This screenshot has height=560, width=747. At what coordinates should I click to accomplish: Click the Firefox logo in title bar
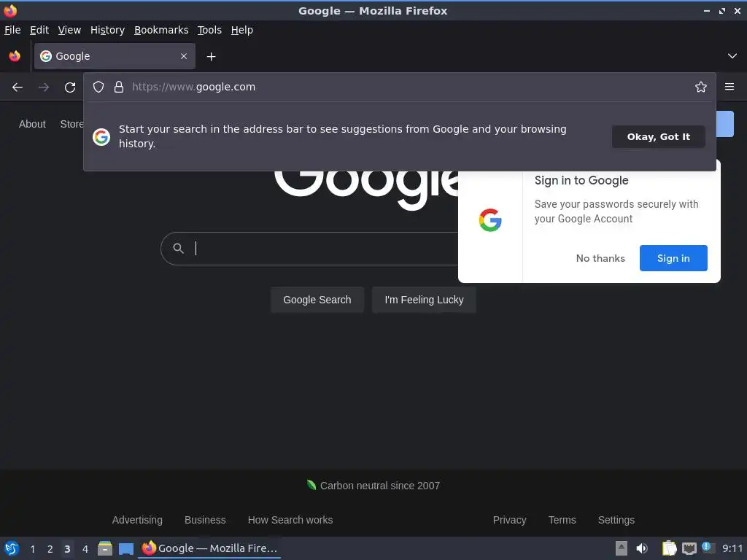point(10,10)
